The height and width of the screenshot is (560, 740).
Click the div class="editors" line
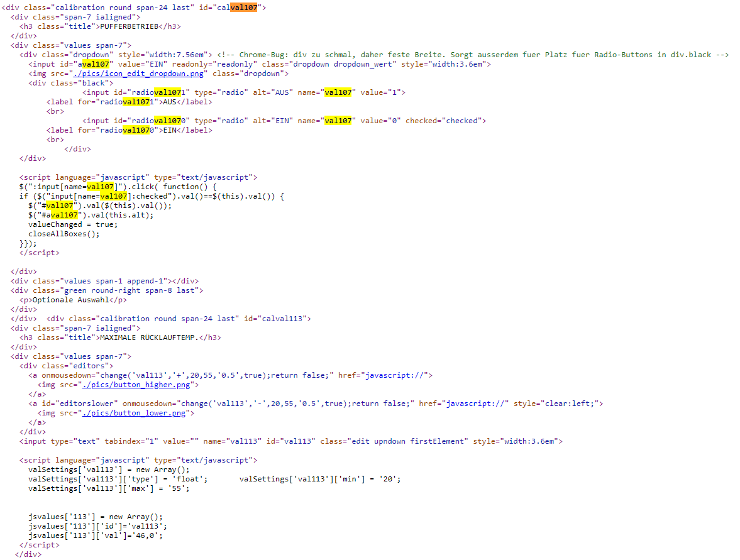[x=67, y=366]
